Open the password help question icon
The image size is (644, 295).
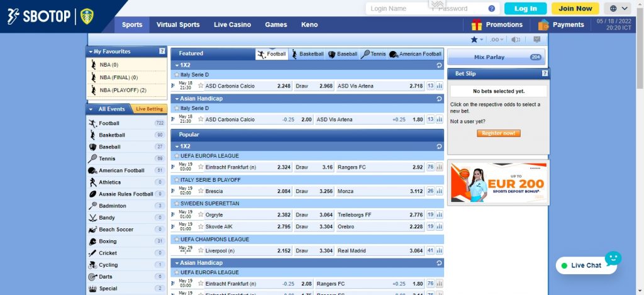[x=492, y=9]
